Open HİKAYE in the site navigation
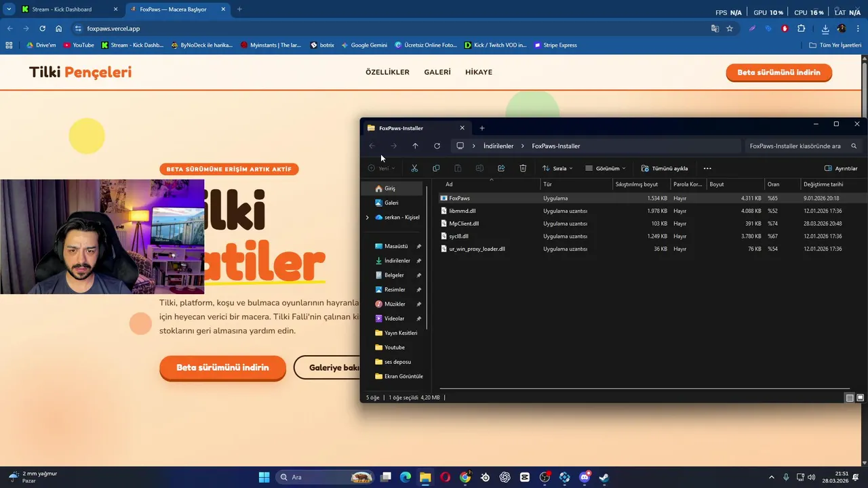This screenshot has height=488, width=868. 479,72
